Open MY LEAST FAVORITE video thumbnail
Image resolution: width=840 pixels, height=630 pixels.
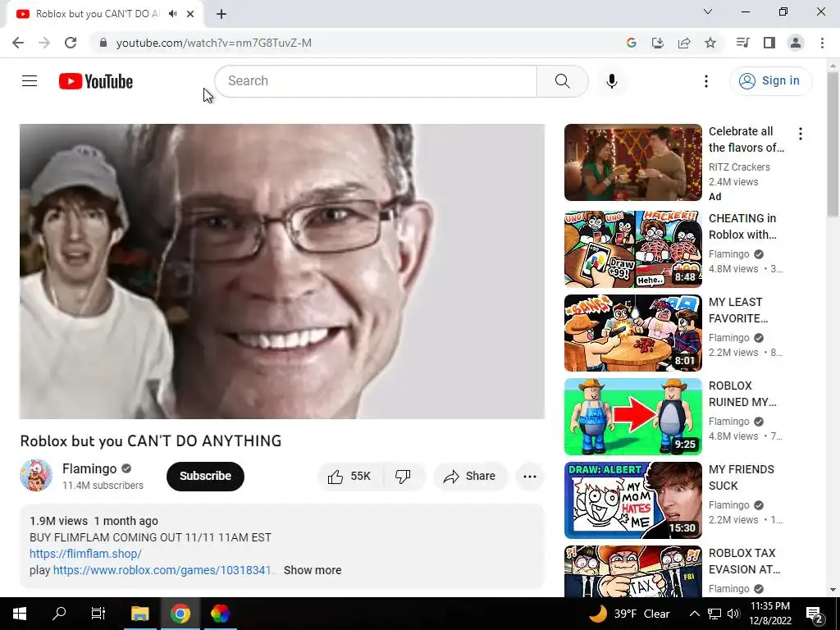(x=632, y=333)
